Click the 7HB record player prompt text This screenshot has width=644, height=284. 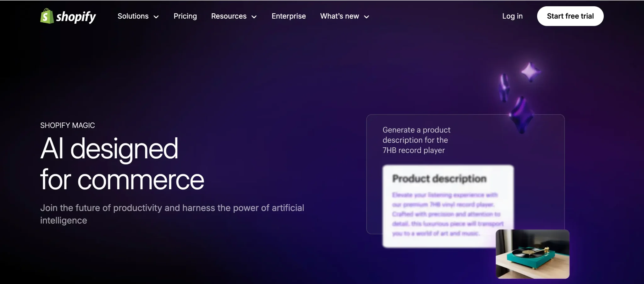click(x=416, y=140)
